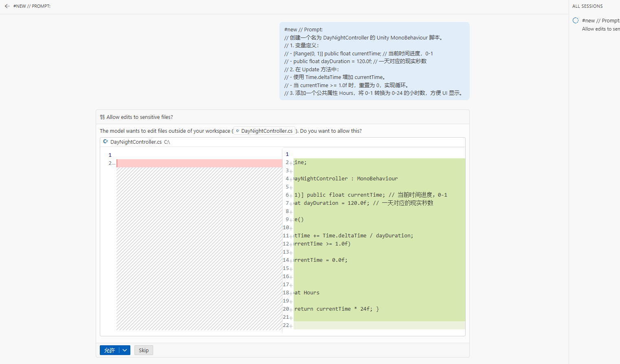Click the user prompt message bubble
Screen dimensions: 620x364
(x=374, y=61)
